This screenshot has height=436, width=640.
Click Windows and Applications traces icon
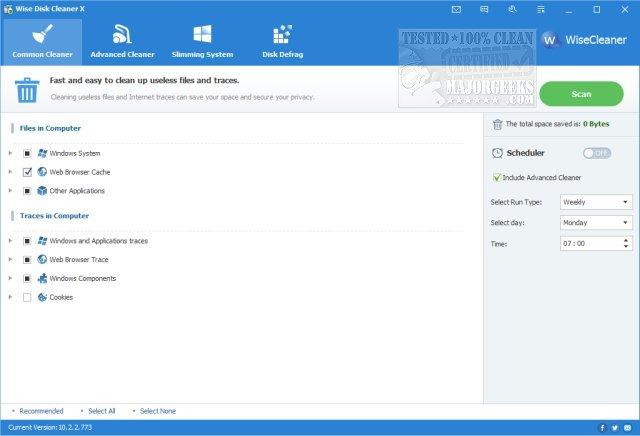pos(42,241)
